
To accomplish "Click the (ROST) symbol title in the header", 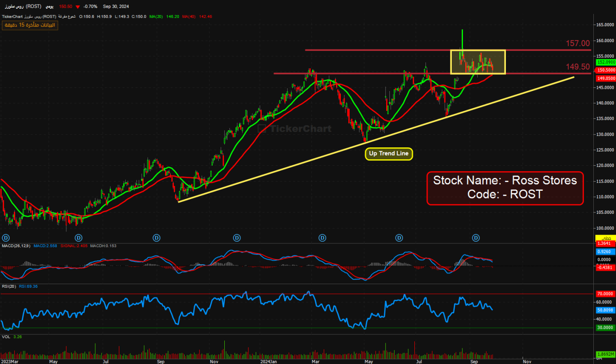I will 34,6.
